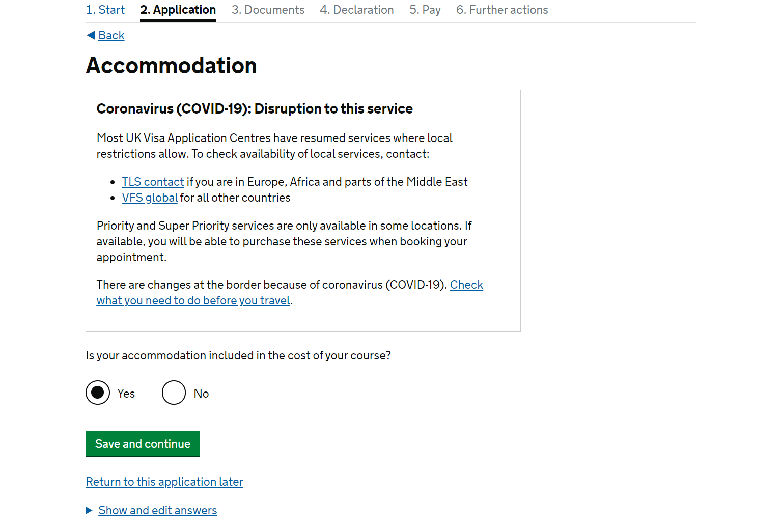Click the No label text

(x=201, y=394)
